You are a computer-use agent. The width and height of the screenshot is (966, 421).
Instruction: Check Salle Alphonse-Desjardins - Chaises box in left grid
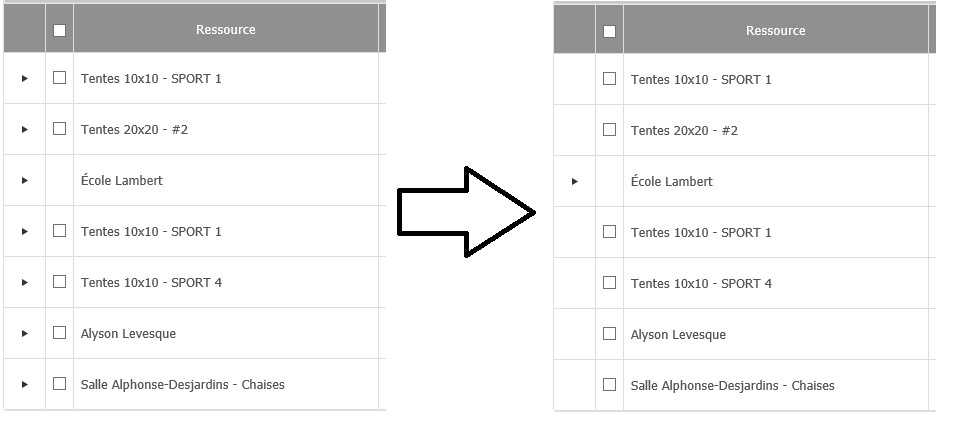60,384
